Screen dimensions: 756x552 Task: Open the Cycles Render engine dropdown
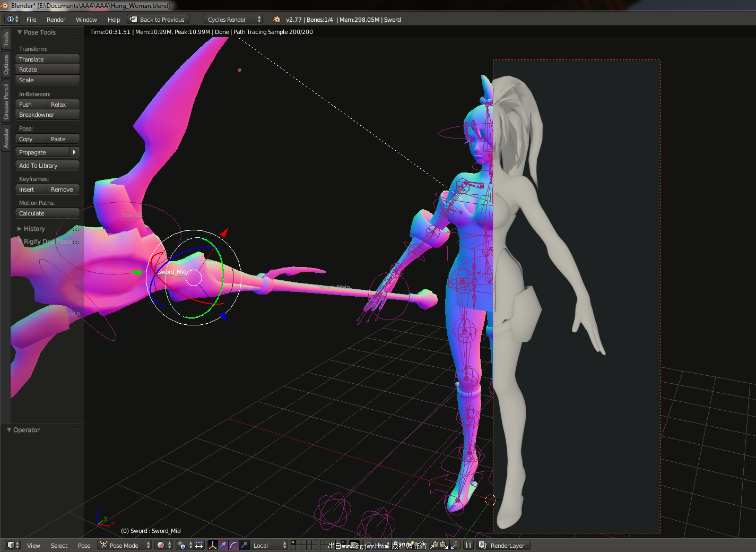tap(233, 19)
